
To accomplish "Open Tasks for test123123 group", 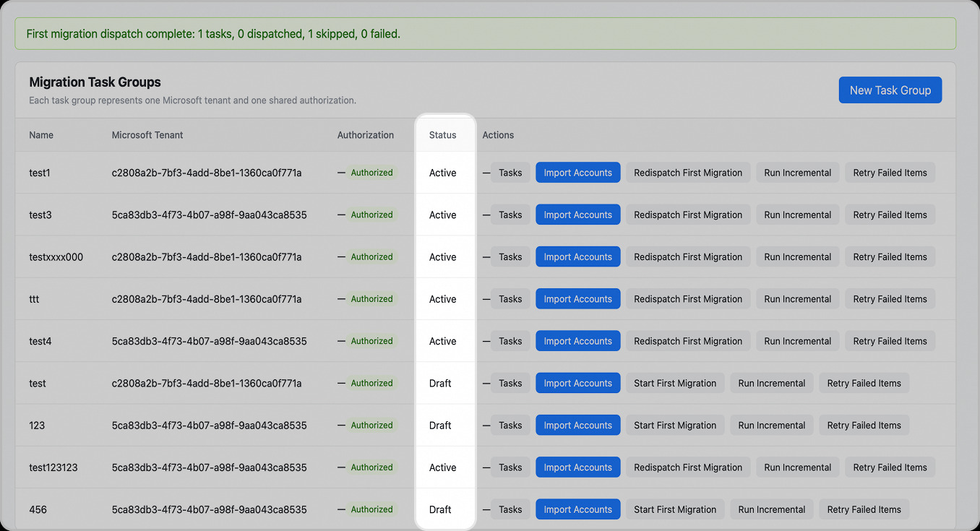I will [x=510, y=467].
